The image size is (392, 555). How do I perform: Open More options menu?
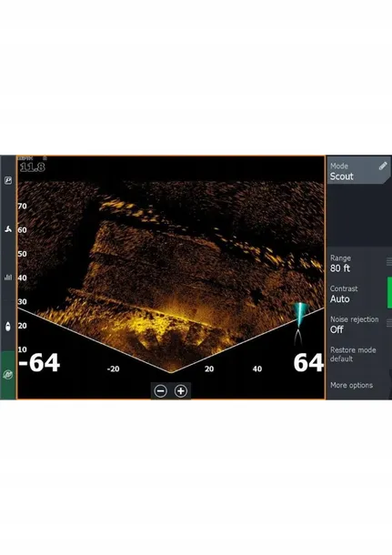pyautogui.click(x=351, y=385)
